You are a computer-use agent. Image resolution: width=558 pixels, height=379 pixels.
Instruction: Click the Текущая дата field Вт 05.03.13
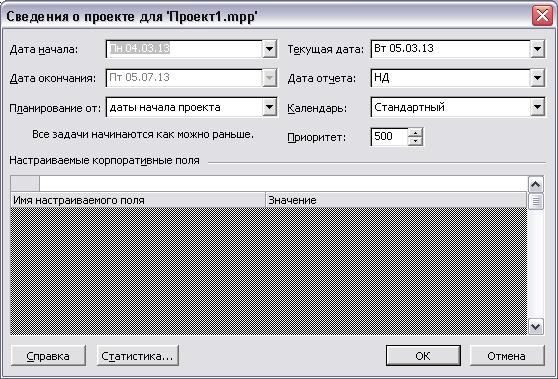451,49
